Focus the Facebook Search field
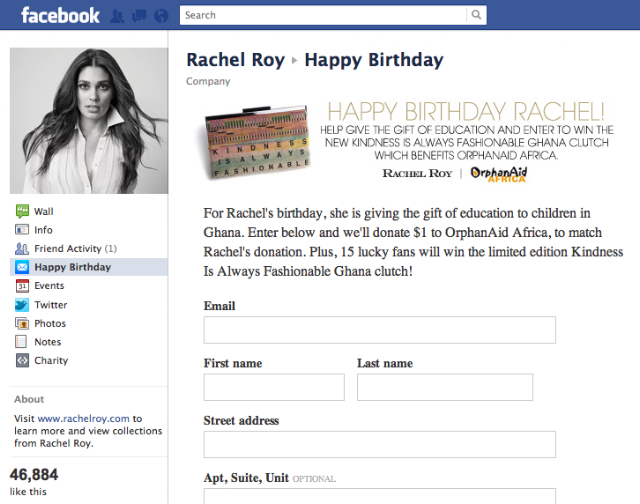The width and height of the screenshot is (640, 504). pyautogui.click(x=323, y=15)
